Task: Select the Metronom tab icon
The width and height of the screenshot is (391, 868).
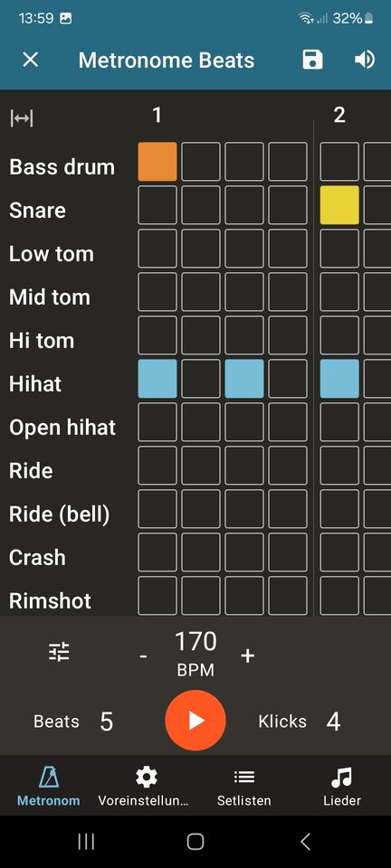Action: 49,778
